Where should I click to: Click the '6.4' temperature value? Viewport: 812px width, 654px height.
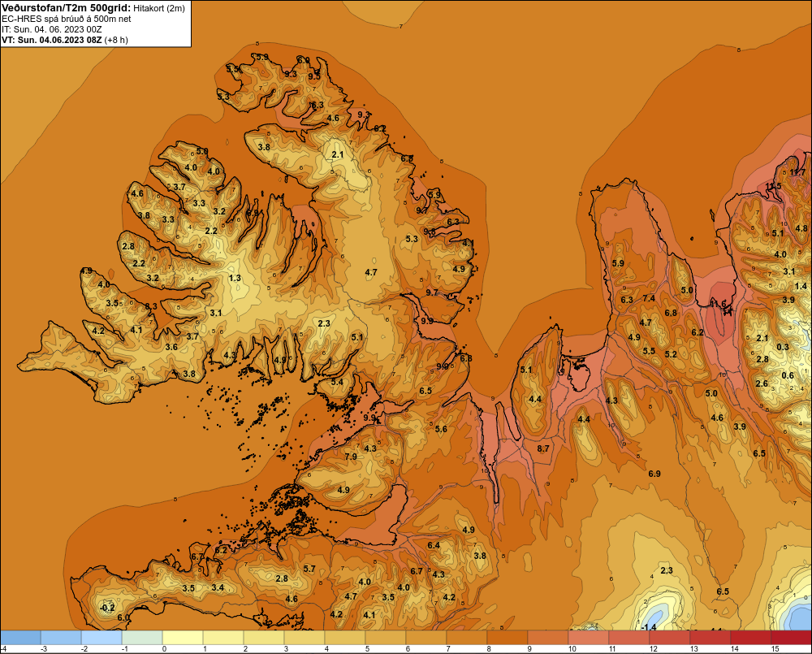point(434,545)
